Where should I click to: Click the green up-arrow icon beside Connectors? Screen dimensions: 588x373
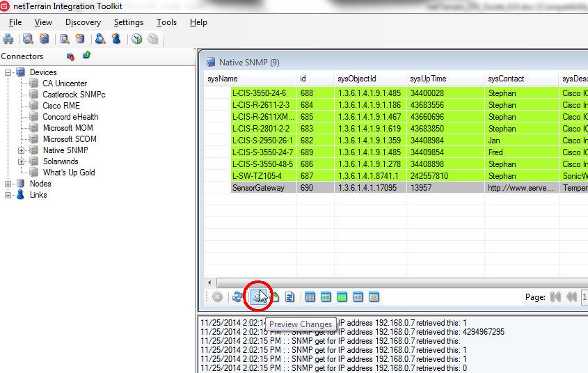click(x=86, y=56)
